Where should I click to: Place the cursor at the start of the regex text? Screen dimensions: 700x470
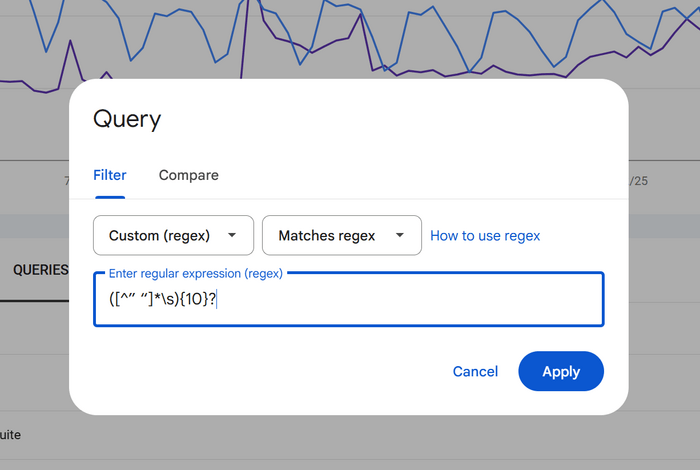point(110,299)
